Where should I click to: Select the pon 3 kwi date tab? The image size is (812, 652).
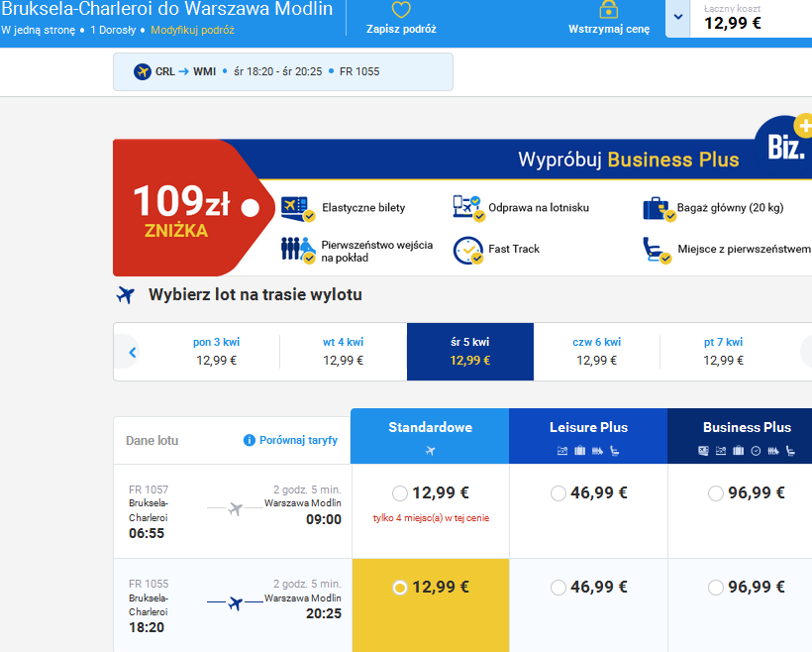coord(217,352)
